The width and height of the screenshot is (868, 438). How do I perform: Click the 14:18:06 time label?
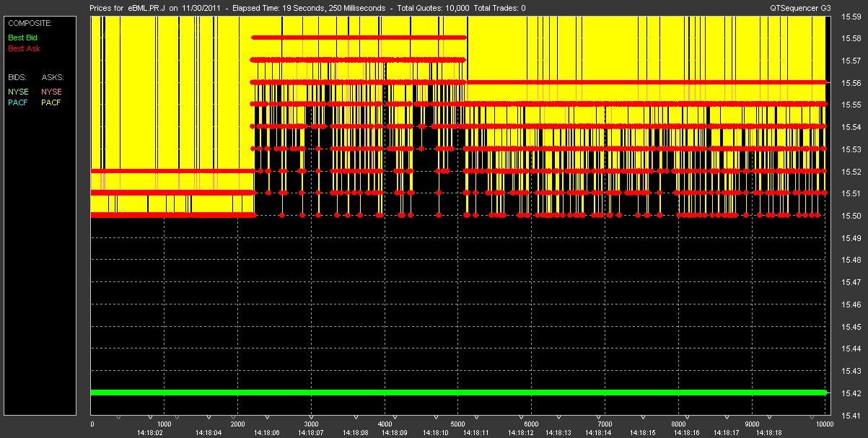click(266, 433)
